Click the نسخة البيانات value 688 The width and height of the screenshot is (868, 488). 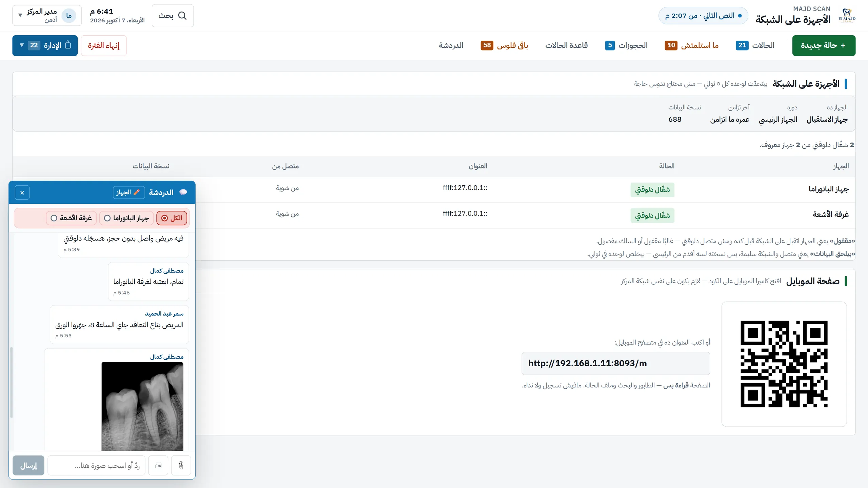click(675, 119)
